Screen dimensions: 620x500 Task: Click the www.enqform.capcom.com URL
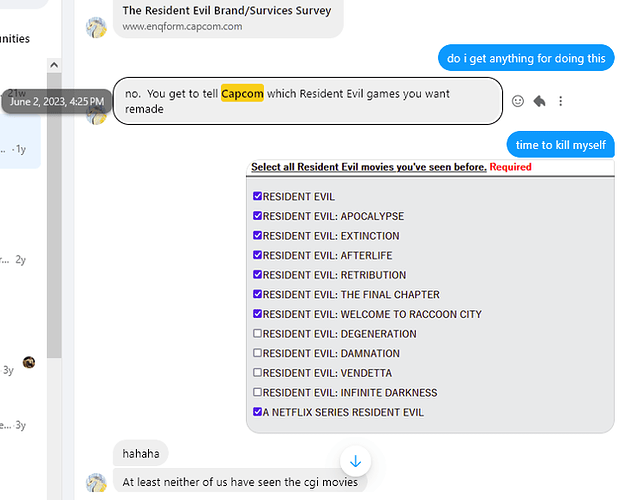(182, 26)
